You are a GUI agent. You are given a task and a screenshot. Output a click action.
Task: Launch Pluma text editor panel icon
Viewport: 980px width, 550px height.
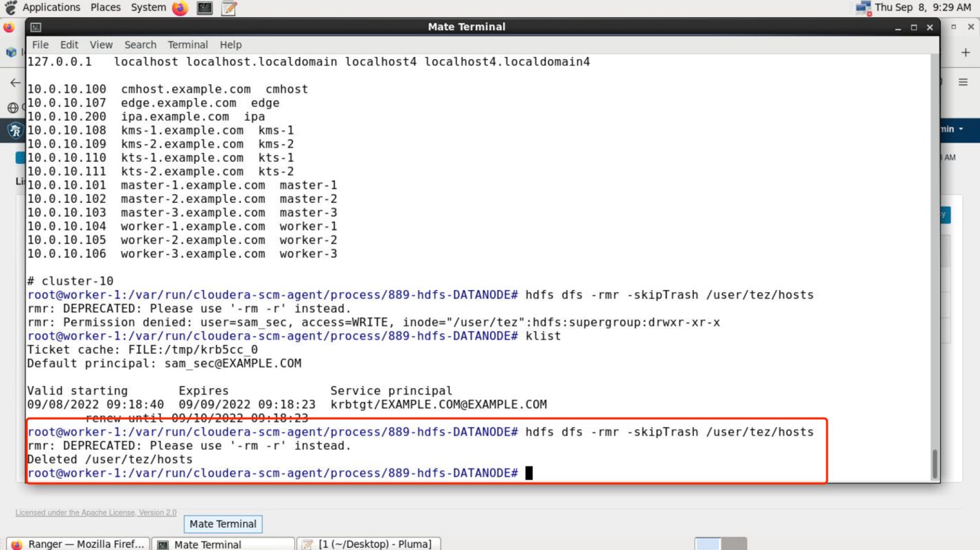pos(229,8)
